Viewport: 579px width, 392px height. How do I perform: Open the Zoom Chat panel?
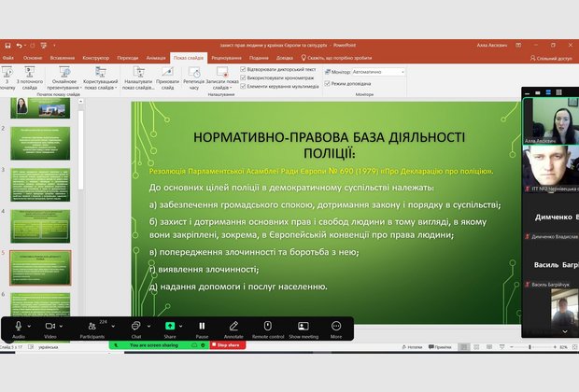[x=136, y=326]
